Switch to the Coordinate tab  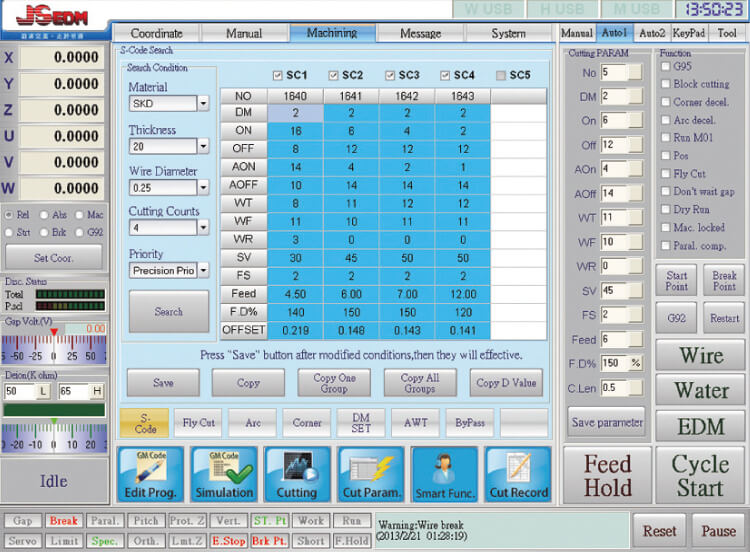[x=155, y=33]
